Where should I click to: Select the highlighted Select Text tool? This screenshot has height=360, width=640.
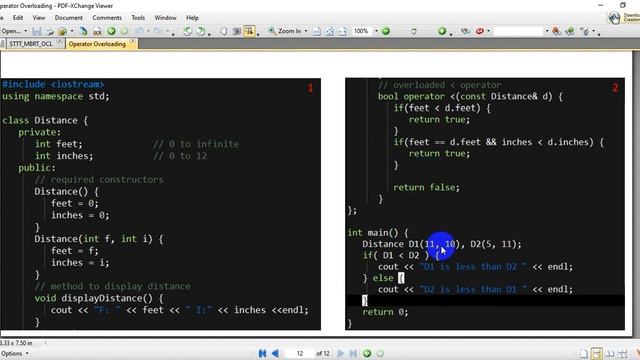tap(249, 31)
